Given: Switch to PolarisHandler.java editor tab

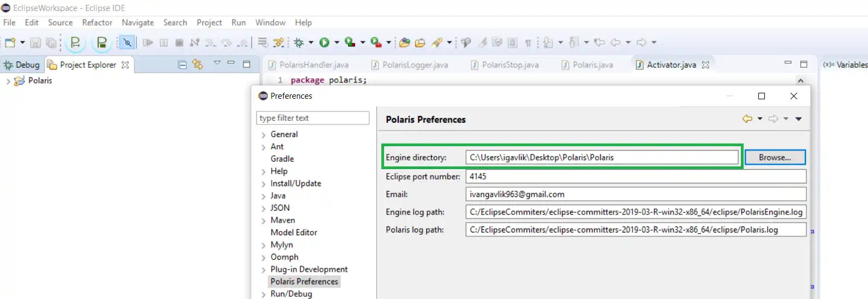Looking at the screenshot, I should pos(309,64).
